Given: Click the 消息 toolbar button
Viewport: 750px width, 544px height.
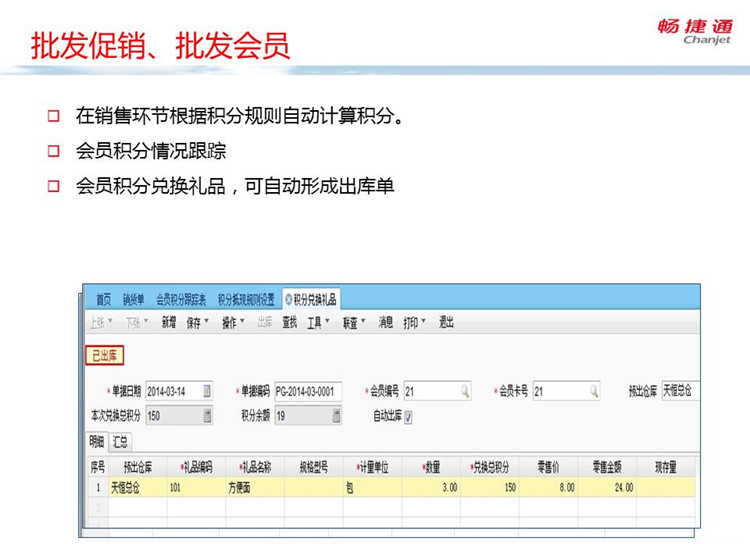Looking at the screenshot, I should [x=386, y=322].
